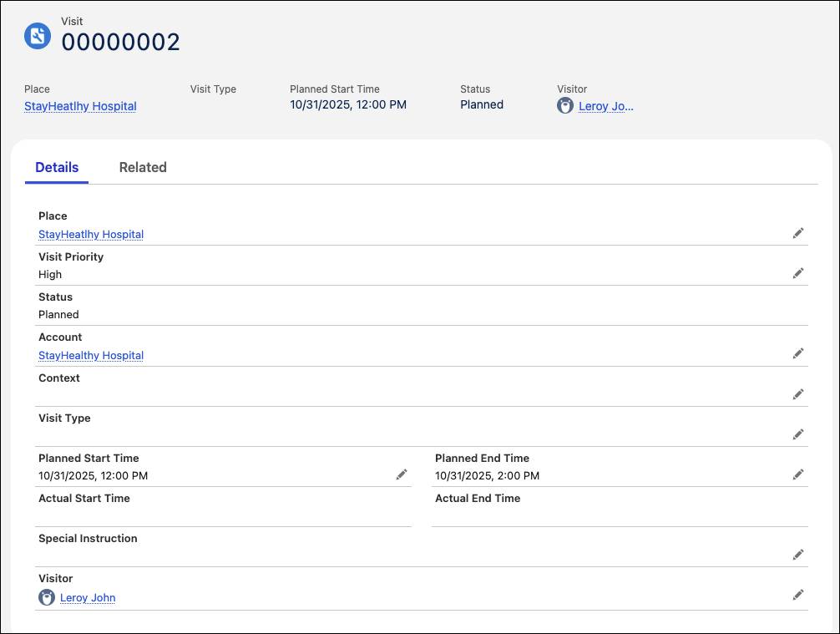Open the StayHeatlhy Hospital link in the header
The height and width of the screenshot is (634, 840).
tap(79, 106)
